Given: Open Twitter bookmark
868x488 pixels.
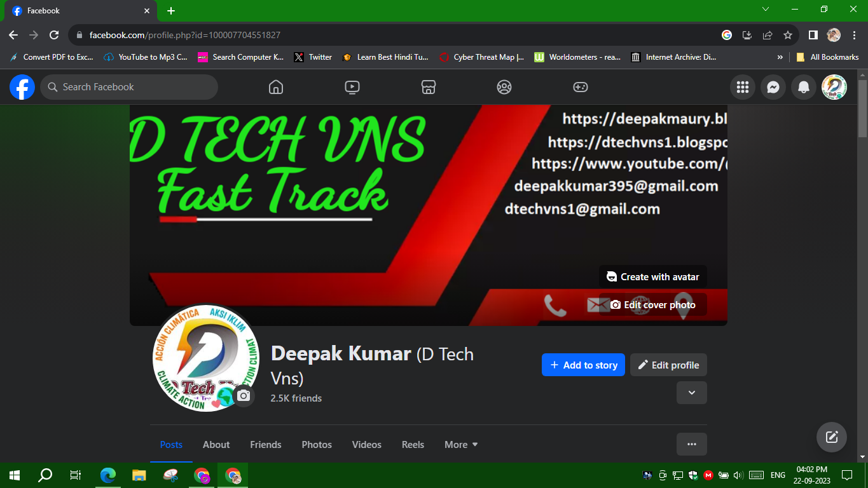Looking at the screenshot, I should (313, 57).
